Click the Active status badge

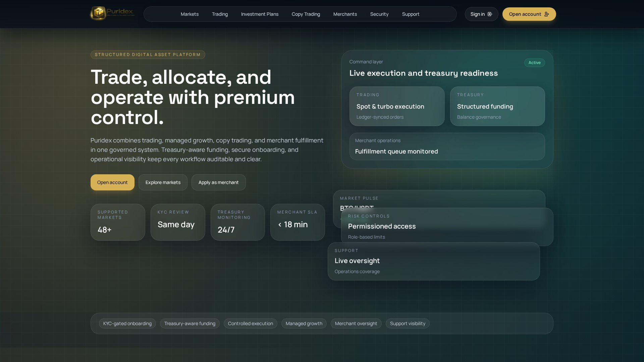(x=534, y=63)
